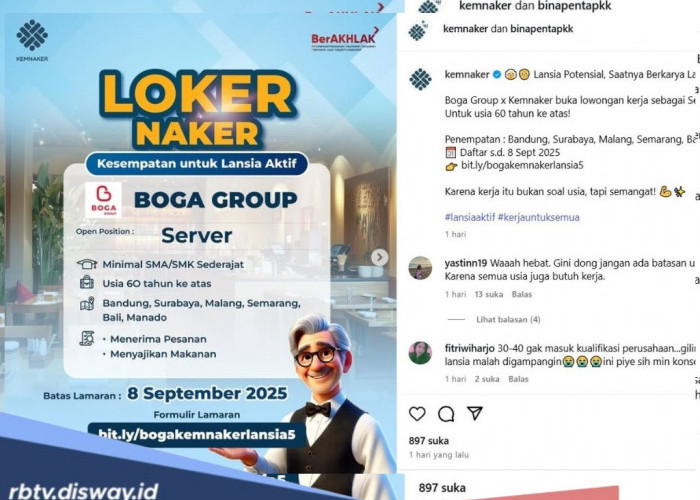The width and height of the screenshot is (700, 500).
Task: Click yastinn19 username in comments
Action: click(x=466, y=263)
